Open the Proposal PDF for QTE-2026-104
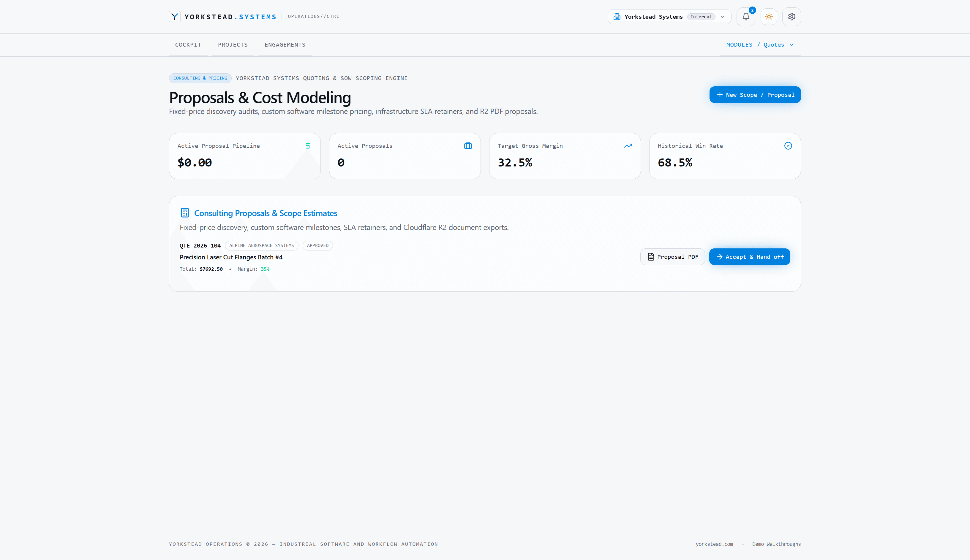The width and height of the screenshot is (970, 560). click(x=672, y=256)
